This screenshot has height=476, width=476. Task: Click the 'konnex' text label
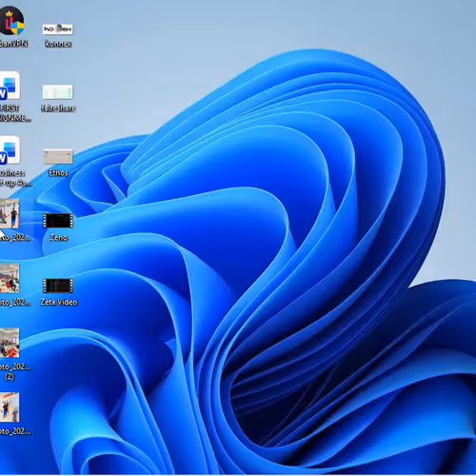58,44
